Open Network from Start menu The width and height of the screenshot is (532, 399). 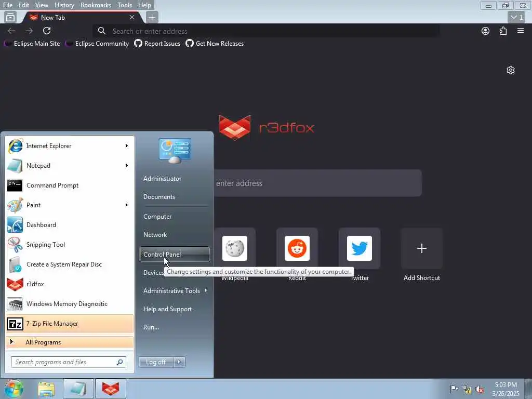(175, 235)
